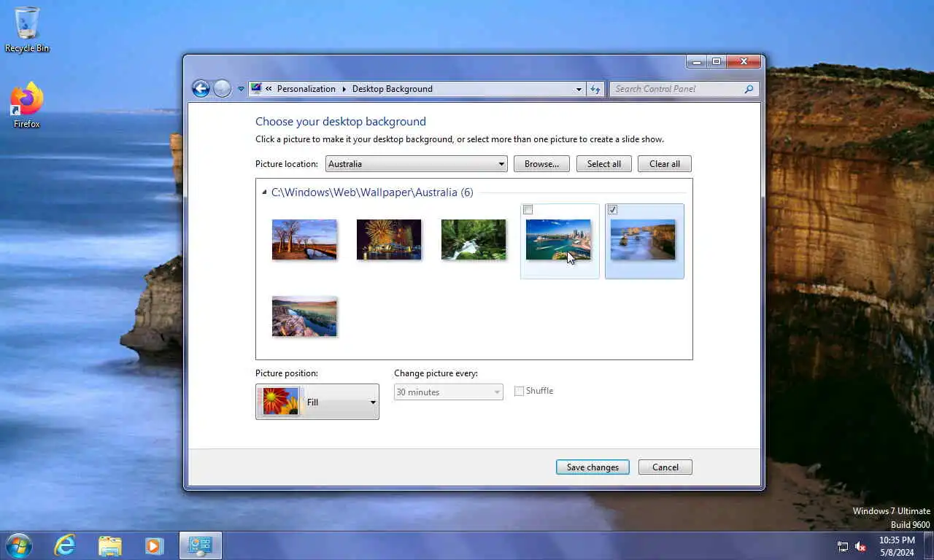This screenshot has height=560, width=934.
Task: Click the Select all button
Action: [604, 164]
